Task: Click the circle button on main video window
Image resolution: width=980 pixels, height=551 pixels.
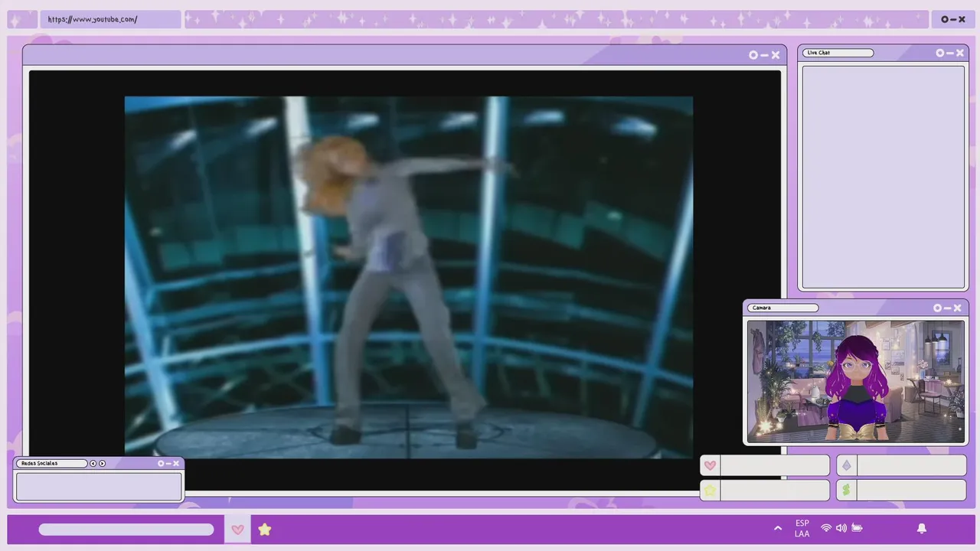Action: (x=753, y=55)
